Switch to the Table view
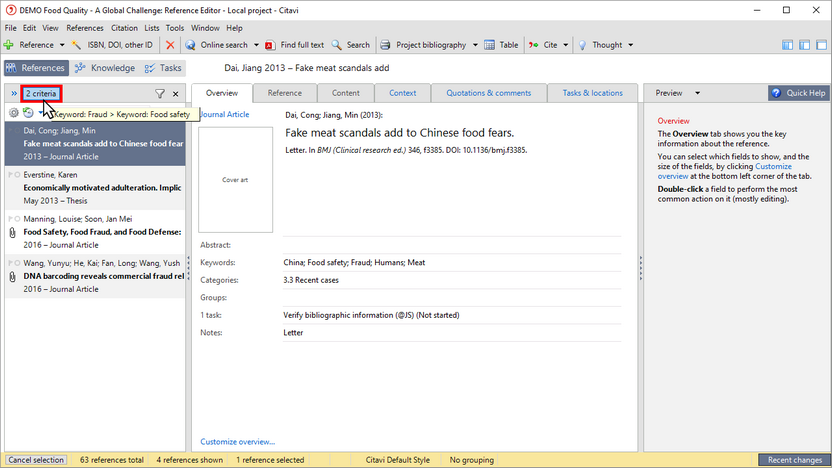Screen dimensions: 832x468 coord(501,45)
